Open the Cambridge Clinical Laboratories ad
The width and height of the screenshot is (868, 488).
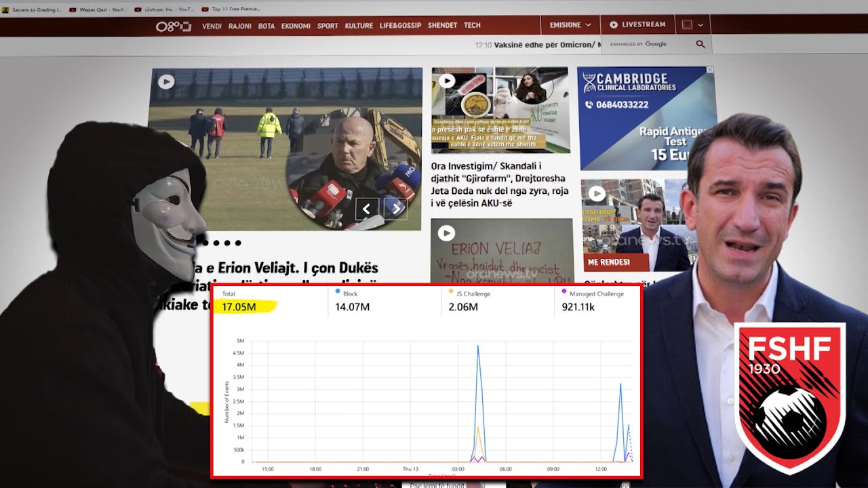[x=646, y=118]
